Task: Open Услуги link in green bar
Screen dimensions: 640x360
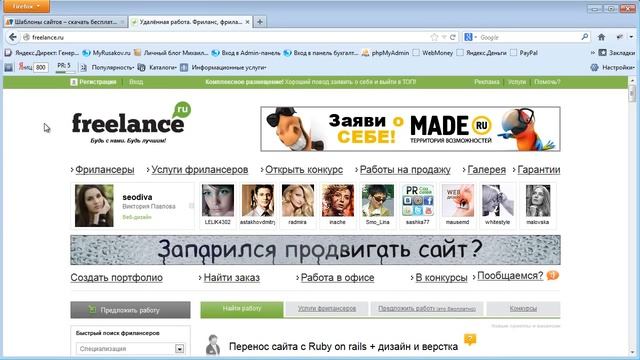Action: click(x=517, y=82)
